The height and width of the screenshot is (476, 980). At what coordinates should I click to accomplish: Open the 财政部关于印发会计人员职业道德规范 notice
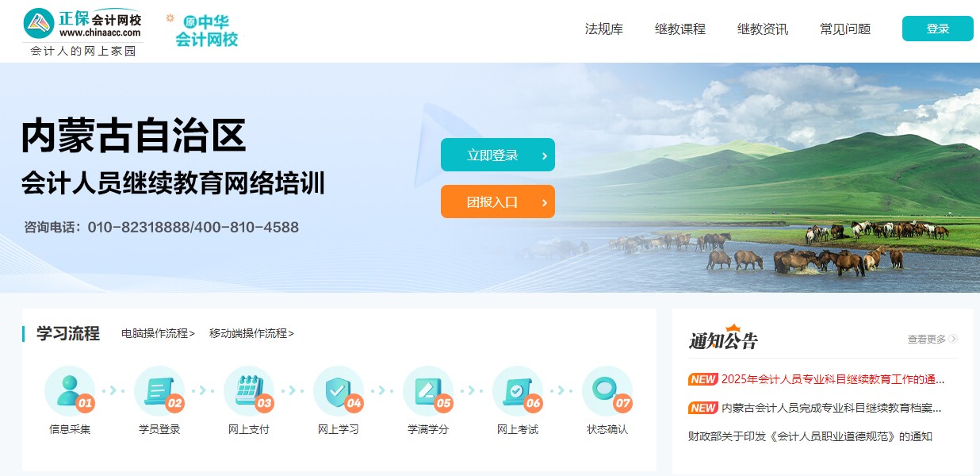[810, 436]
